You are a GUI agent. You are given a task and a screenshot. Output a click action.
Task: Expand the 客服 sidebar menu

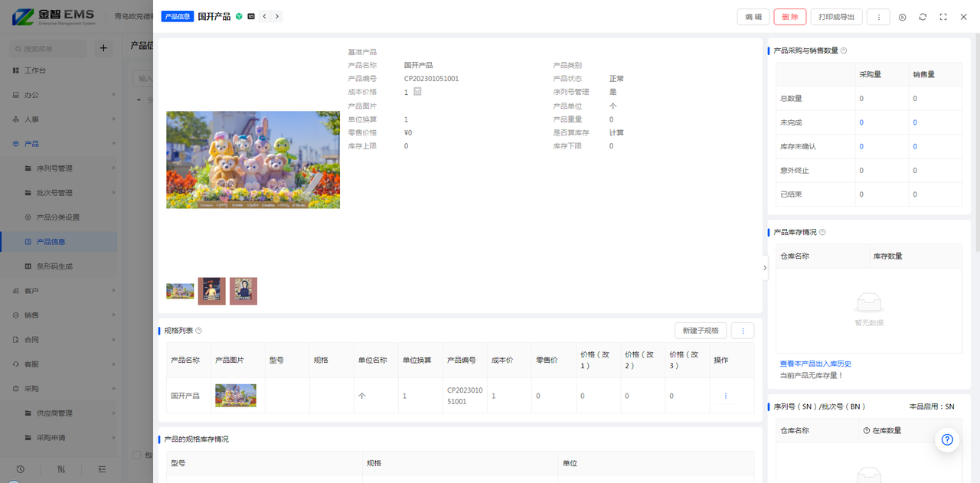pos(59,364)
